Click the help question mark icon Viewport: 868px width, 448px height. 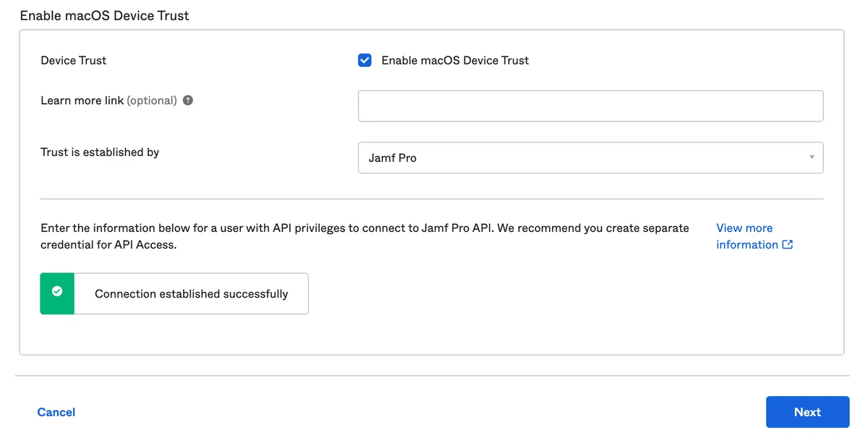[x=188, y=100]
